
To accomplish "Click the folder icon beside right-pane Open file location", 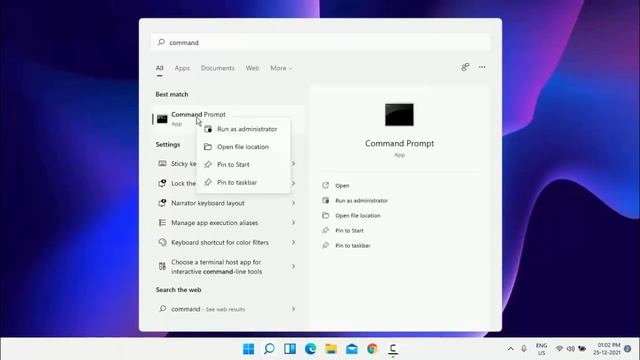I will tap(325, 216).
